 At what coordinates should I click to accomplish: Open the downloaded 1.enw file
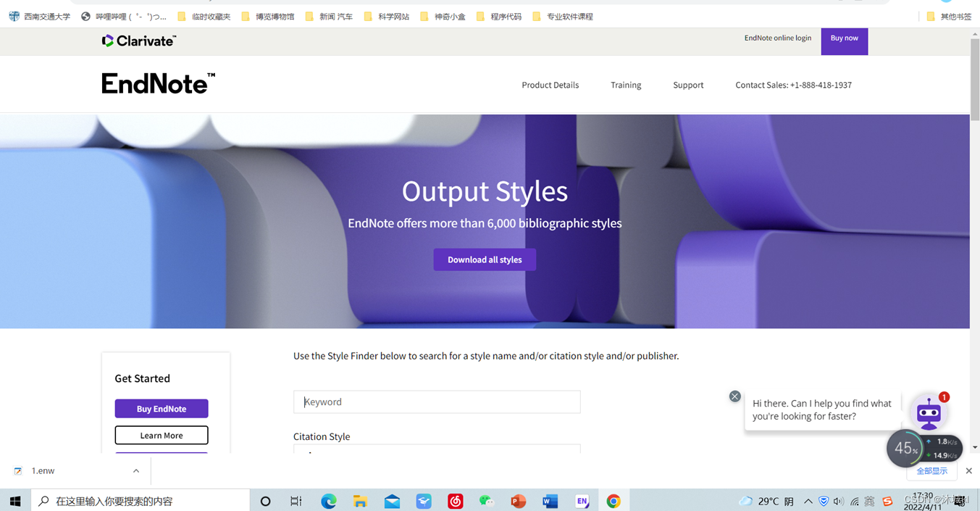coord(43,471)
